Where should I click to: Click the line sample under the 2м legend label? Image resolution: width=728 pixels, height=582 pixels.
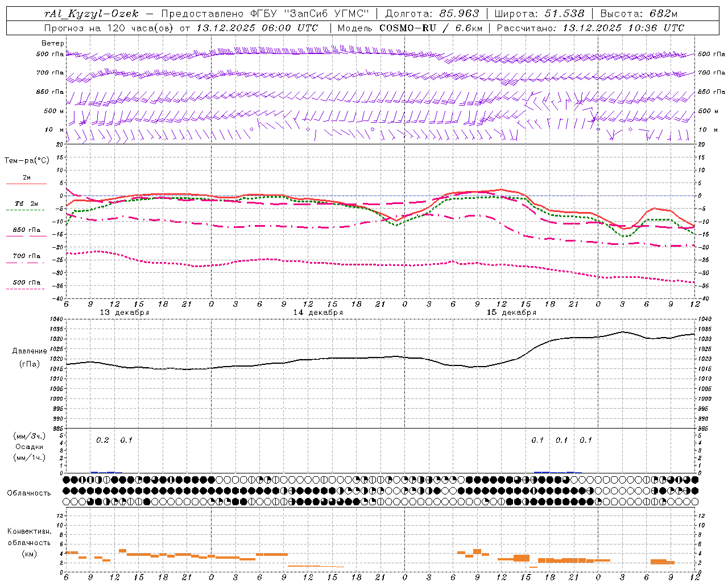[x=26, y=184]
